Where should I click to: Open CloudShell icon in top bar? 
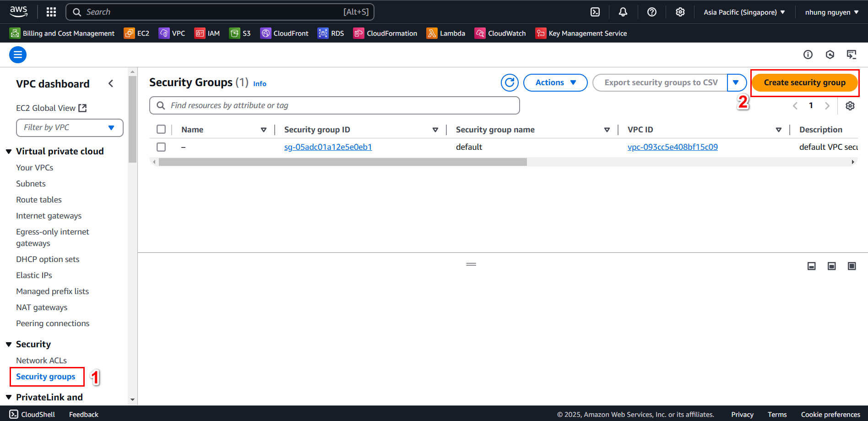point(595,12)
